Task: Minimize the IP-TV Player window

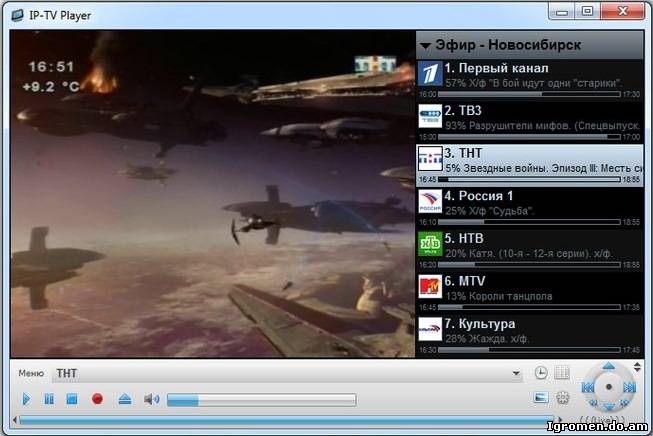Action: pos(562,12)
